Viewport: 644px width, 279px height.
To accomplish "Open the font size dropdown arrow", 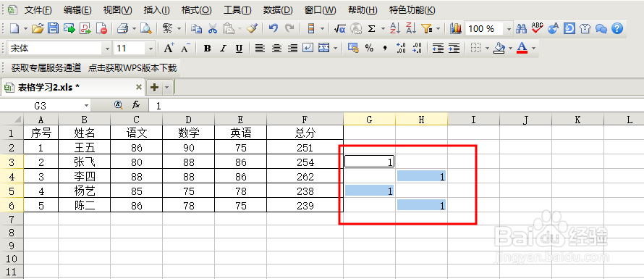I will (x=151, y=49).
